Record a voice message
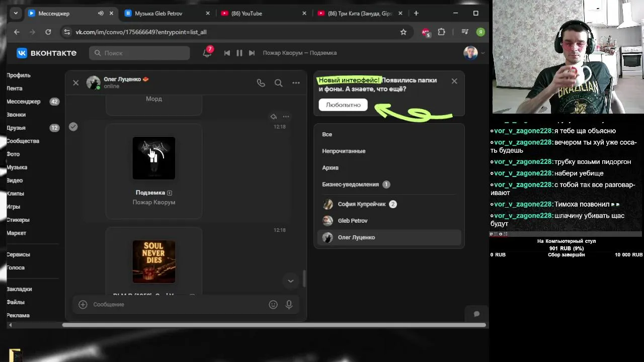Screen dimensions: 644x362 click(x=289, y=304)
